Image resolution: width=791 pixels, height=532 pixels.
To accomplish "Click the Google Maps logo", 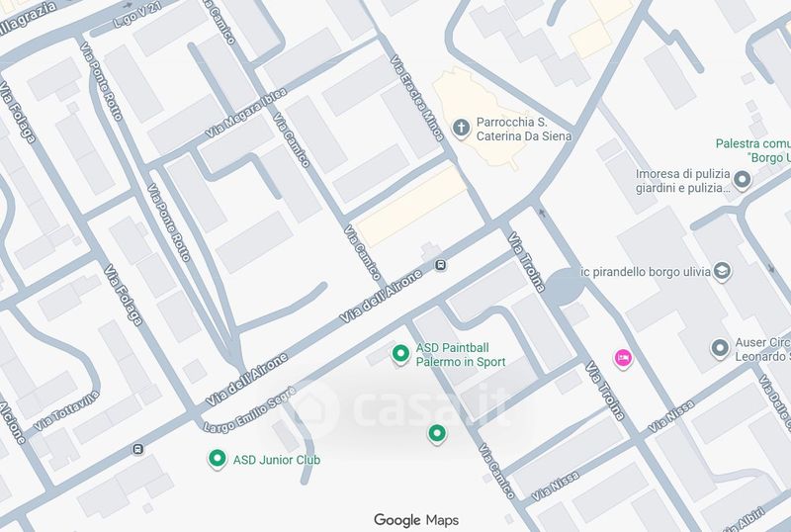I will 416,520.
